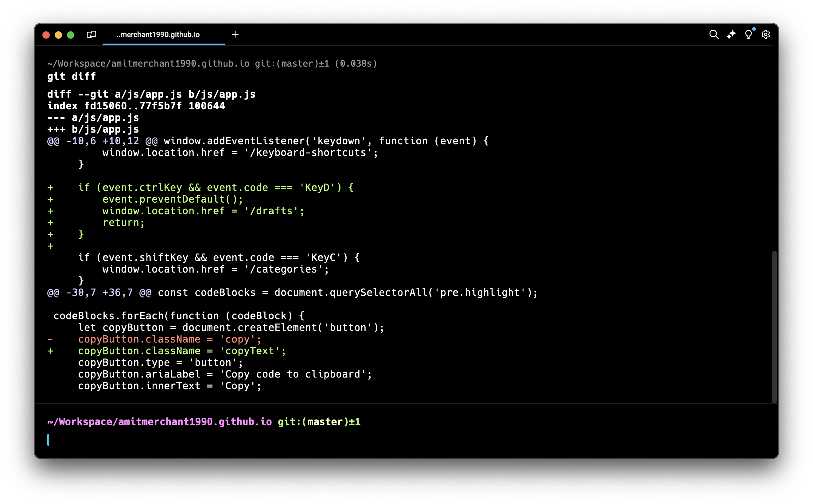The image size is (813, 504).
Task: Click the added 'event.preventDefault();' line
Action: point(145,199)
